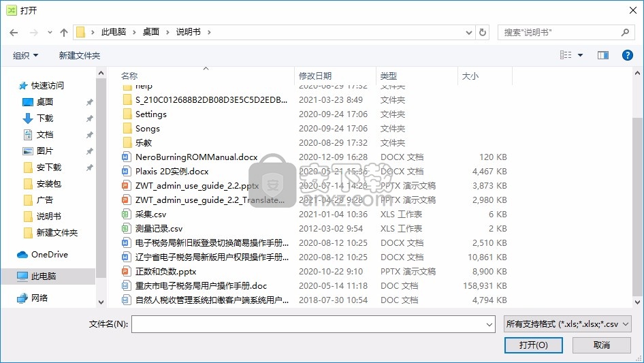Select 辽宁省电子税务局新版用户权限操作手册 file
The height and width of the screenshot is (363, 644).
point(212,257)
